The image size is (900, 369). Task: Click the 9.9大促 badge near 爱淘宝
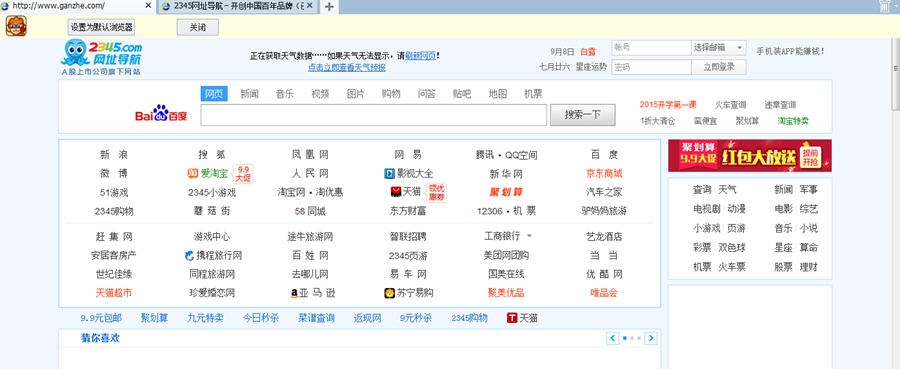(x=243, y=173)
